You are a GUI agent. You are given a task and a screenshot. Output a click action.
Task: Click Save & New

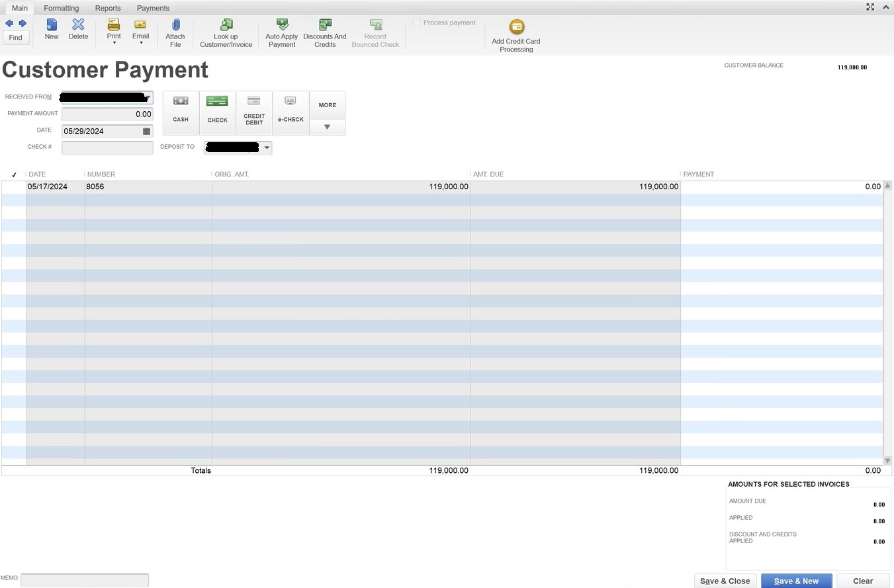click(797, 581)
